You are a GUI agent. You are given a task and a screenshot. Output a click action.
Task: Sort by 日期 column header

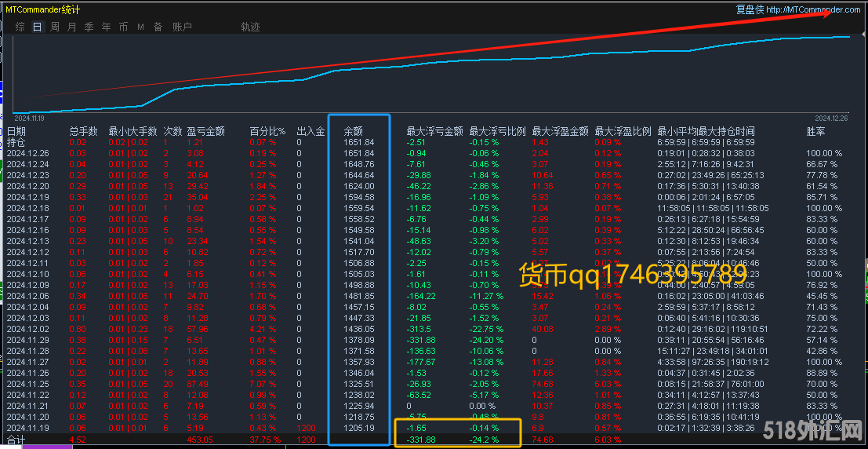point(16,131)
